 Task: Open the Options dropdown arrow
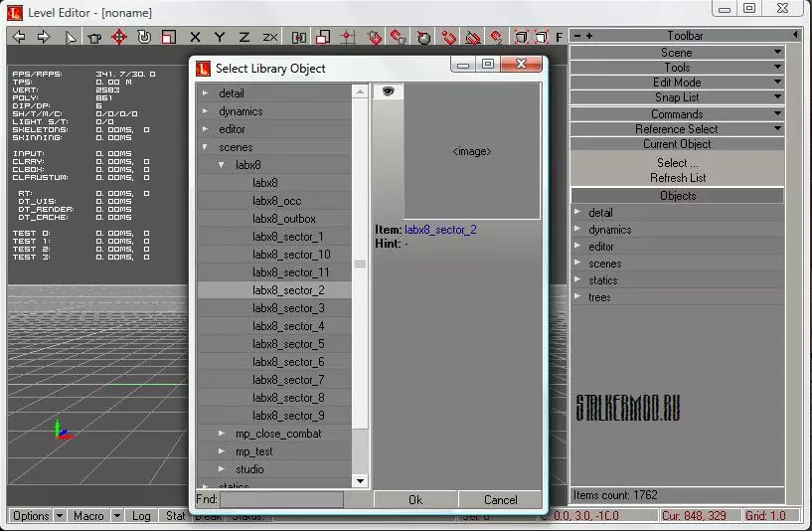pos(60,516)
